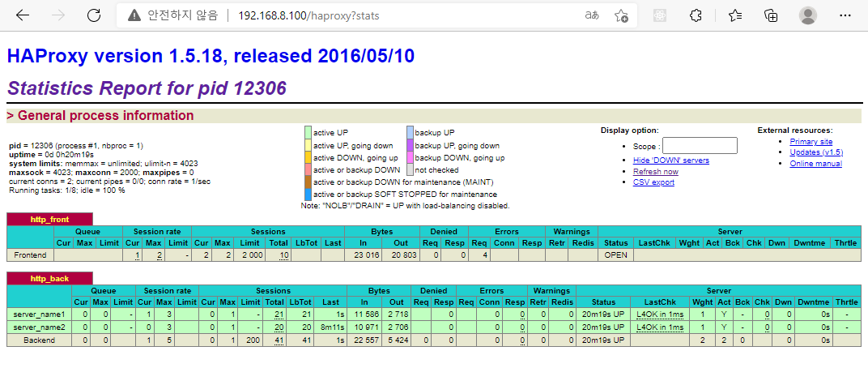Click the Refresh now link
The height and width of the screenshot is (368, 868).
click(655, 171)
